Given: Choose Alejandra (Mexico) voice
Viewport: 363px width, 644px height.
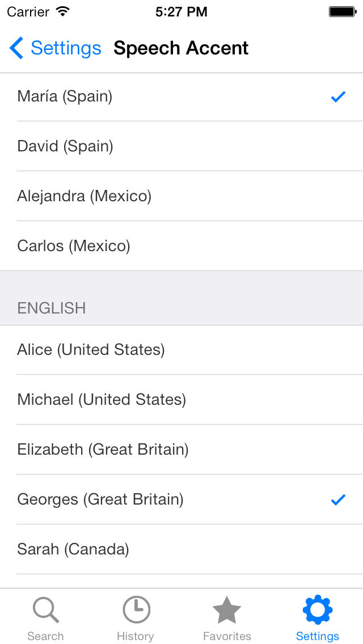Looking at the screenshot, I should (84, 196).
